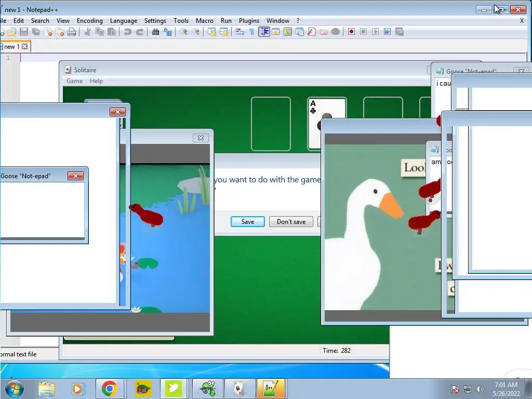Viewport: 532px width, 399px height.
Task: Toggle synchronized horizontal scrolling icon
Action: (x=223, y=32)
